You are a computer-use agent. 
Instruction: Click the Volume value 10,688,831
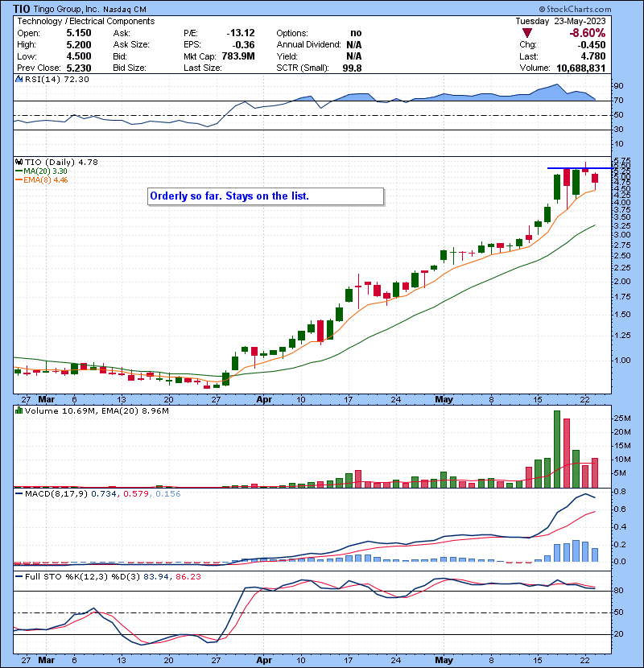[x=581, y=68]
